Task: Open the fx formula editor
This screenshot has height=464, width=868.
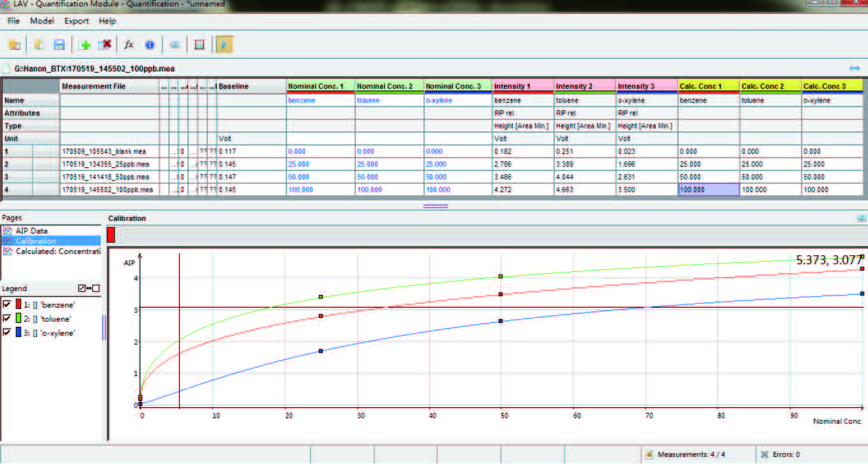Action: tap(129, 45)
